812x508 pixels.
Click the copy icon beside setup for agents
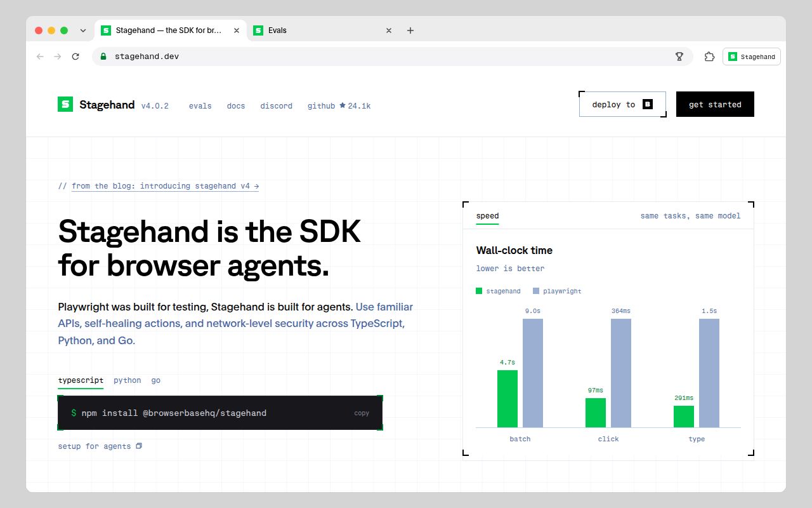click(139, 446)
